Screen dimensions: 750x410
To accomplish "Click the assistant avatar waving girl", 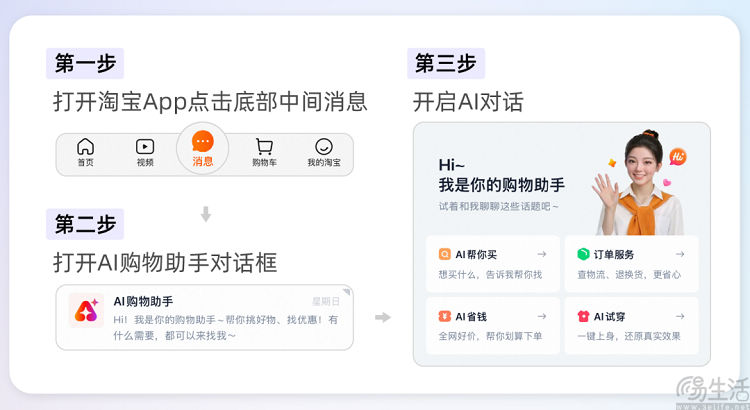I will (639, 183).
